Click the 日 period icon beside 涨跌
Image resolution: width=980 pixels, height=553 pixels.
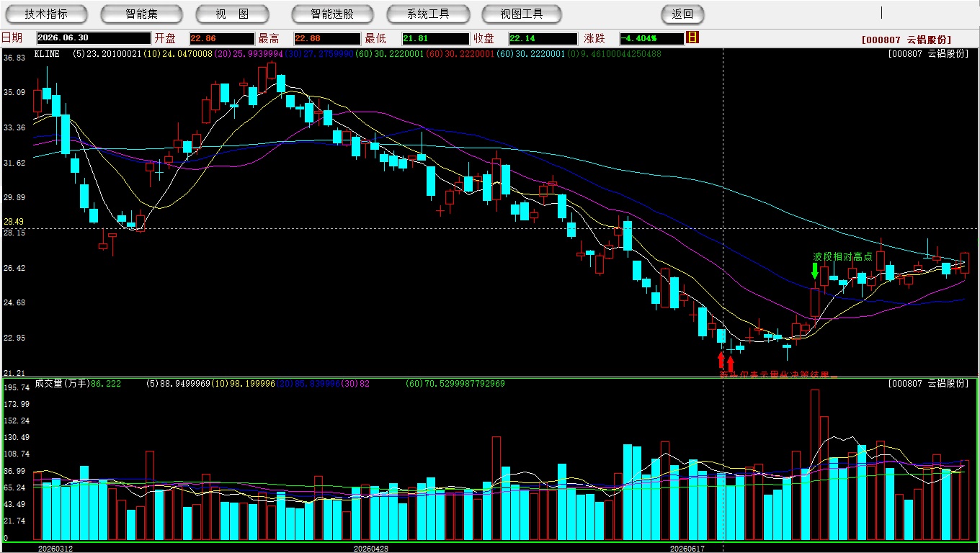pos(692,37)
